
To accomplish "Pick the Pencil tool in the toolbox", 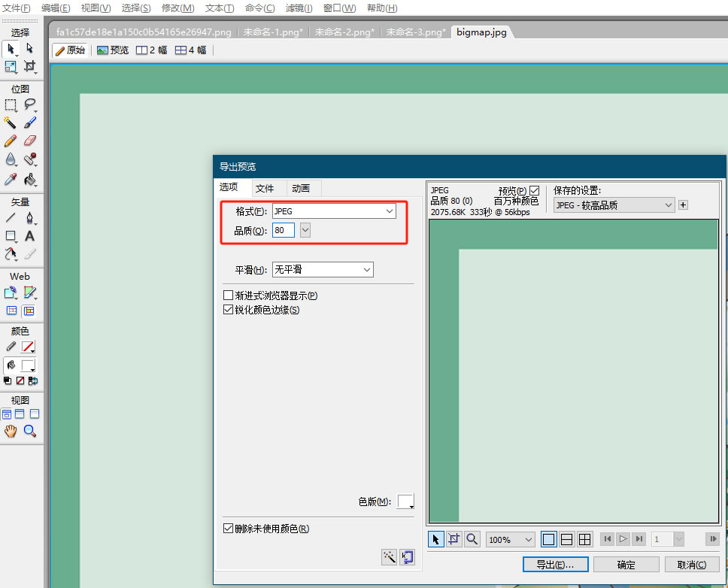I will coord(11,141).
